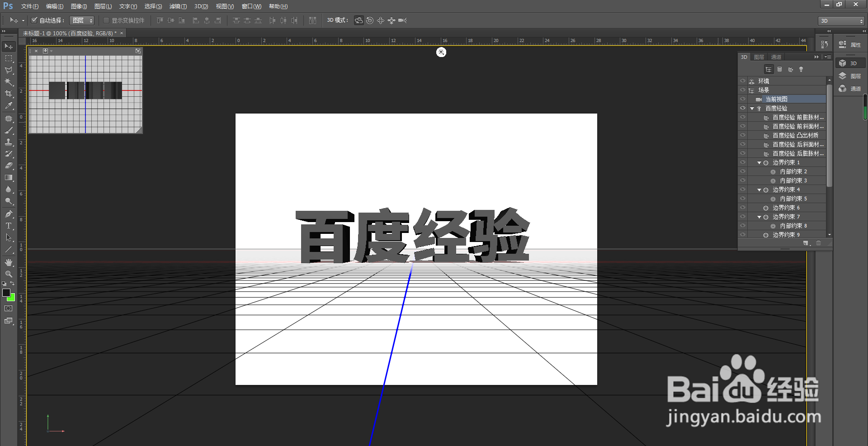This screenshot has width=868, height=446.
Task: Click the infinite light widget on canvas
Action: click(441, 52)
